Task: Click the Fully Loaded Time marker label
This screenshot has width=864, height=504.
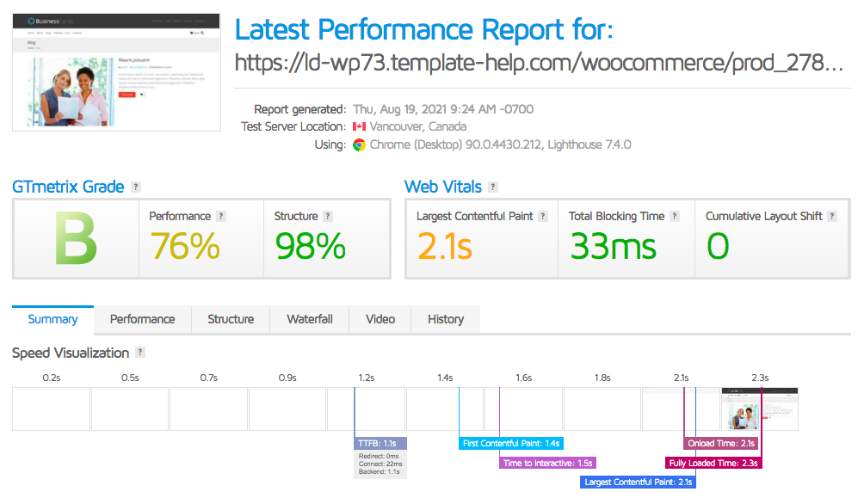Action: point(714,463)
